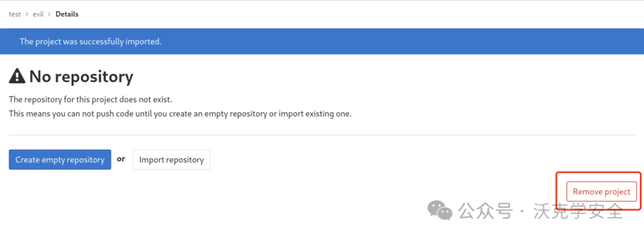
Task: Select the Details breadcrumb item
Action: pyautogui.click(x=67, y=14)
